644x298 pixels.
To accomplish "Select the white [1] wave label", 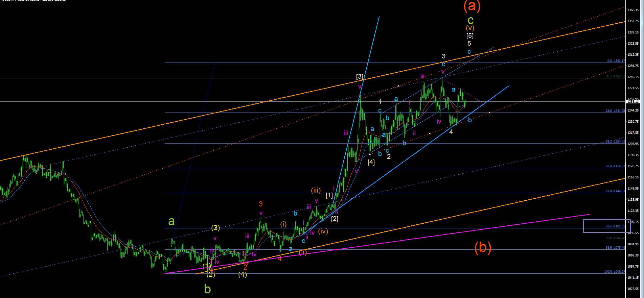I will tap(329, 195).
